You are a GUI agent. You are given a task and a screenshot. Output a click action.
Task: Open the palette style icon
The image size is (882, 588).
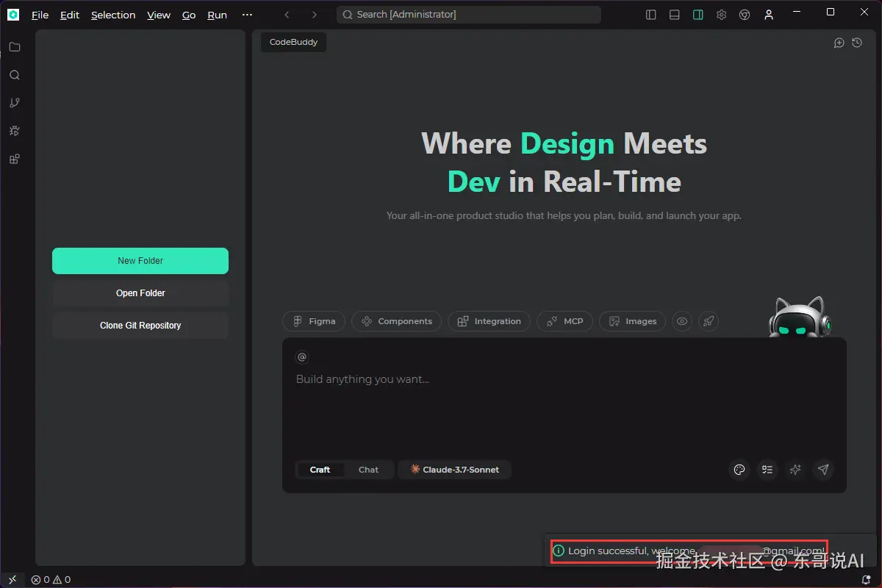coord(739,470)
